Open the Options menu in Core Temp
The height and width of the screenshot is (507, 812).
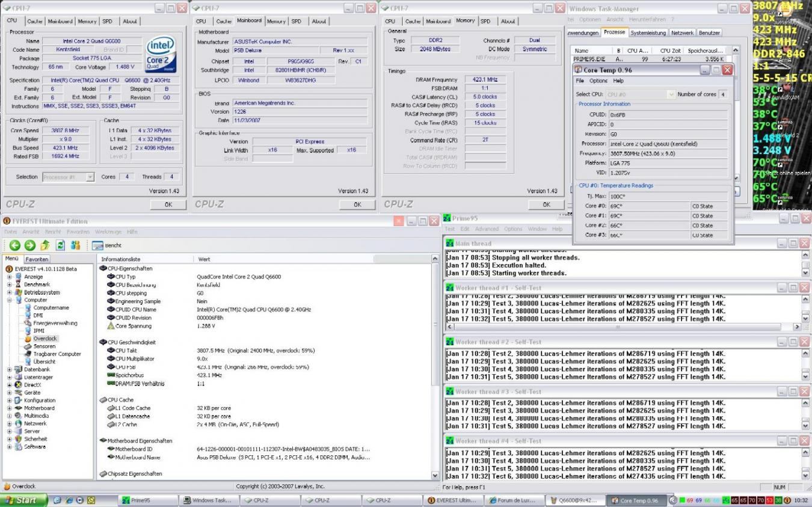point(598,81)
